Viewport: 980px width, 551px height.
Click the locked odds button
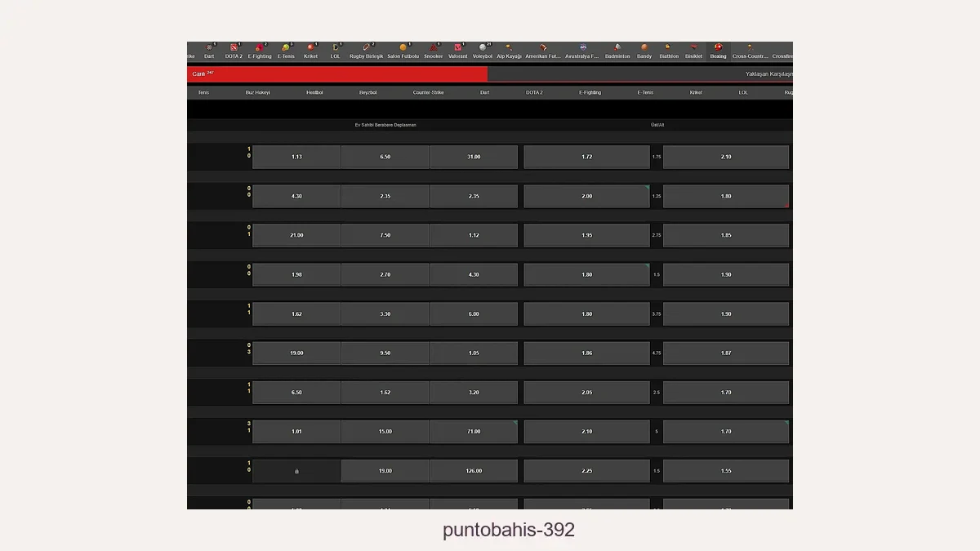click(296, 471)
